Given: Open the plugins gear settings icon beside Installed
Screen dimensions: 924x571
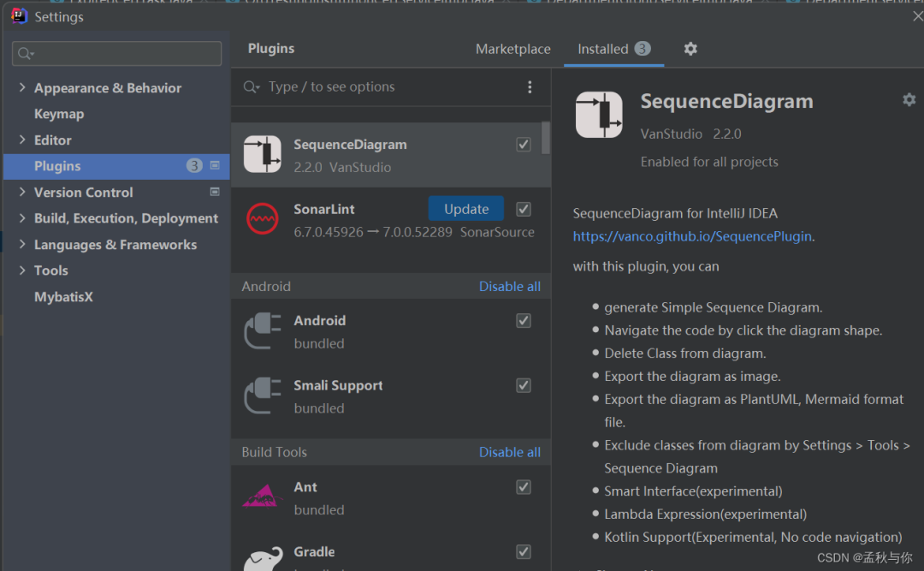Looking at the screenshot, I should click(690, 49).
